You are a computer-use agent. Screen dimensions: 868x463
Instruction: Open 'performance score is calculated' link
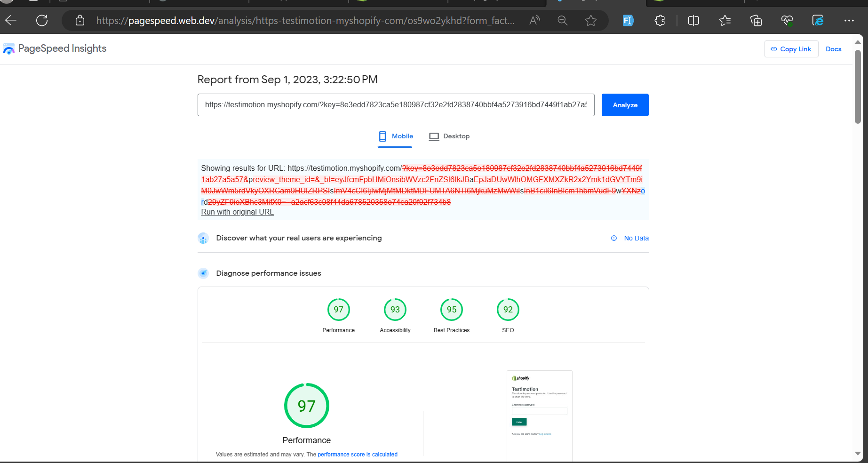click(358, 455)
